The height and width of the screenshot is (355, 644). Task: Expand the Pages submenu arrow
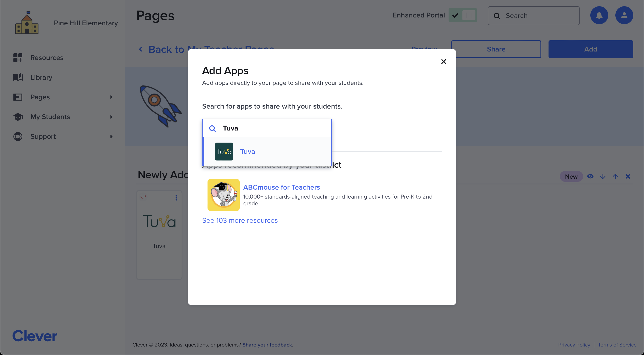111,97
